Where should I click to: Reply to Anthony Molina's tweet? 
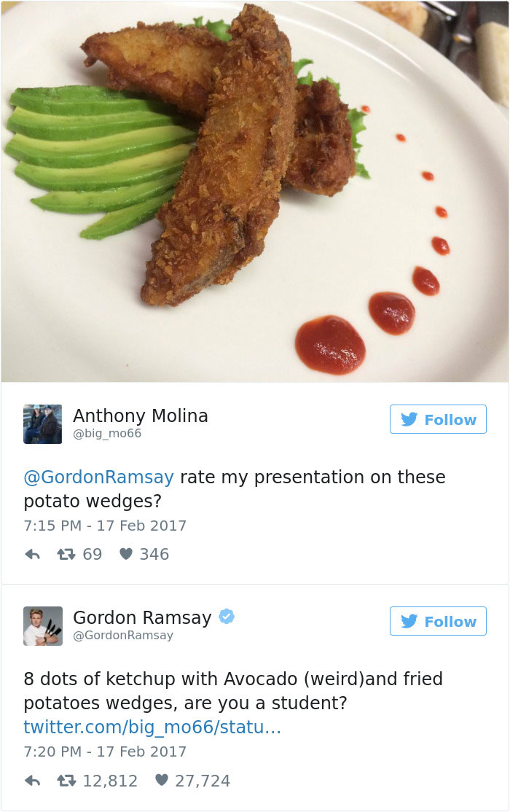(33, 555)
